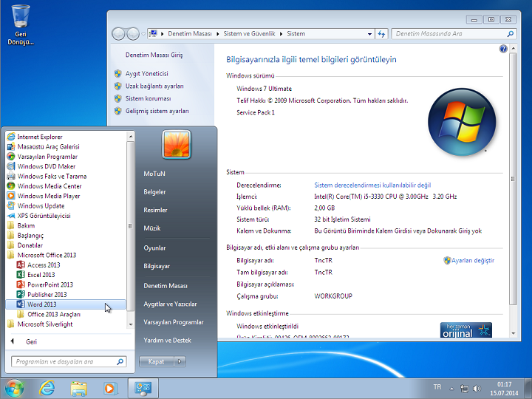Screen dimensions: 532x399
Task: Open the Recycle Bin desktop icon
Action: [21, 24]
